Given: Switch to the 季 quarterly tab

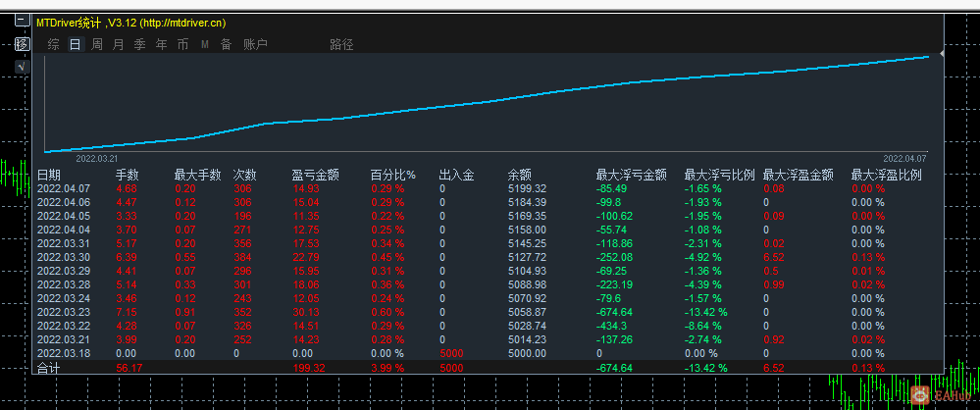Looking at the screenshot, I should pos(139,44).
